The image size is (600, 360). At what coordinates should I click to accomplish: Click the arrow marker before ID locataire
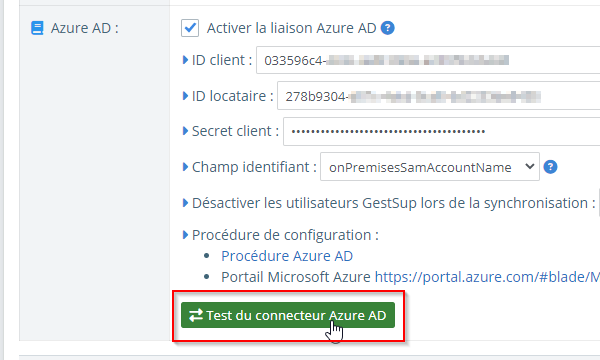point(185,96)
